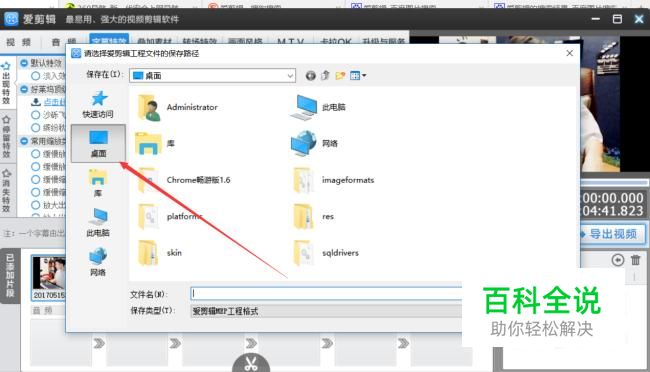The height and width of the screenshot is (372, 650).
Task: Open the 音频 main tab
Action: point(63,42)
